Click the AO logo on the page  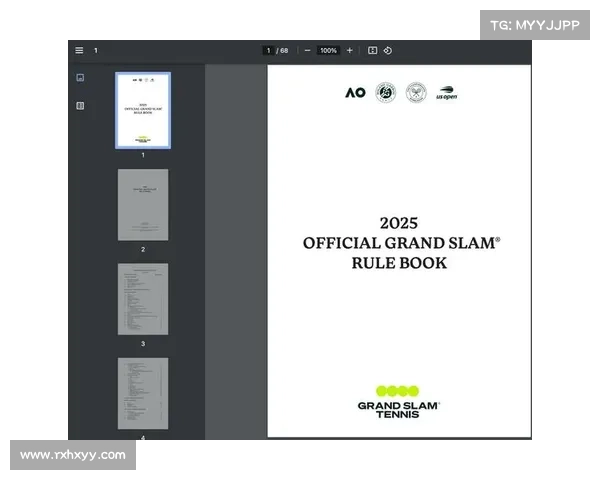355,93
